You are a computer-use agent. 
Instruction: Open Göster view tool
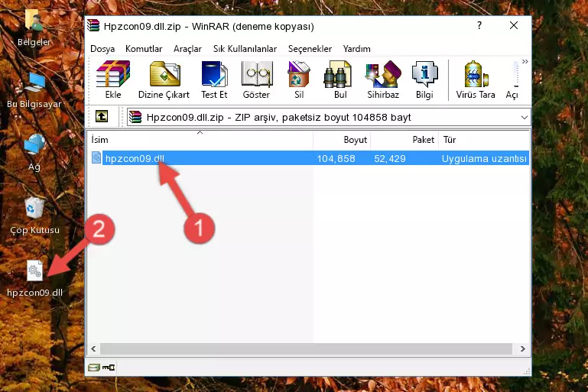256,79
